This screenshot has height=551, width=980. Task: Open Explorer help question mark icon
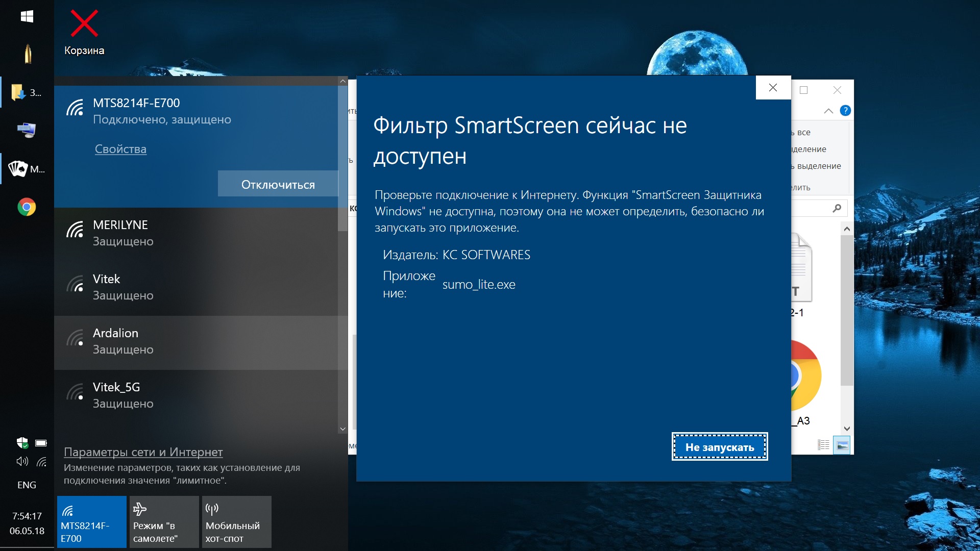point(845,111)
